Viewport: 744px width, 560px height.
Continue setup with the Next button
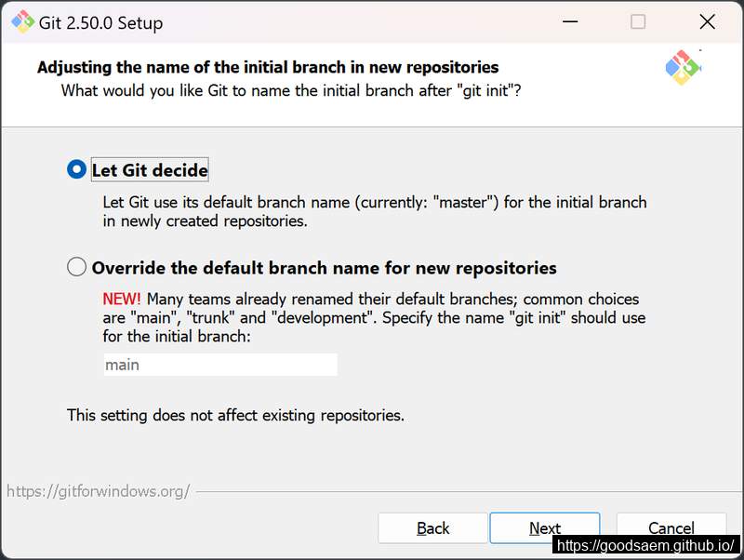[545, 527]
